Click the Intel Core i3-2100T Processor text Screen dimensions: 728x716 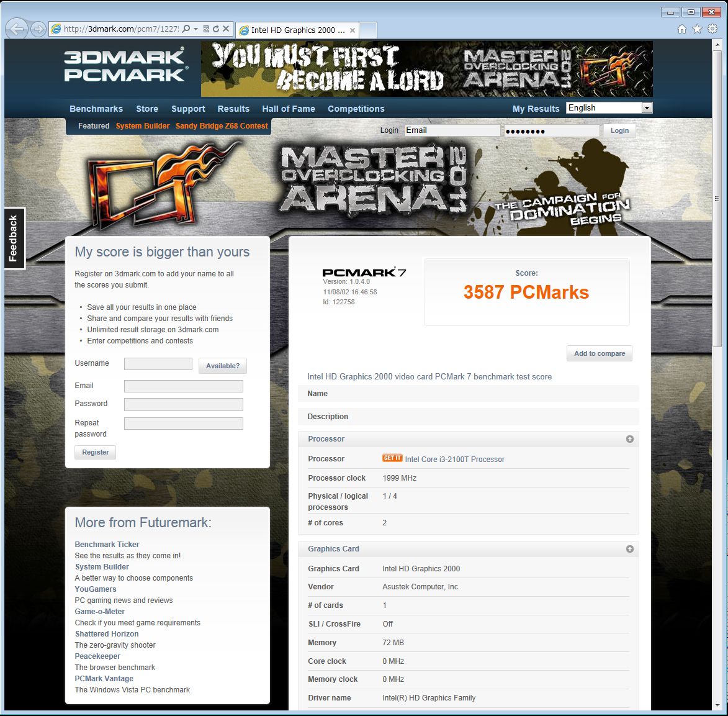click(454, 460)
